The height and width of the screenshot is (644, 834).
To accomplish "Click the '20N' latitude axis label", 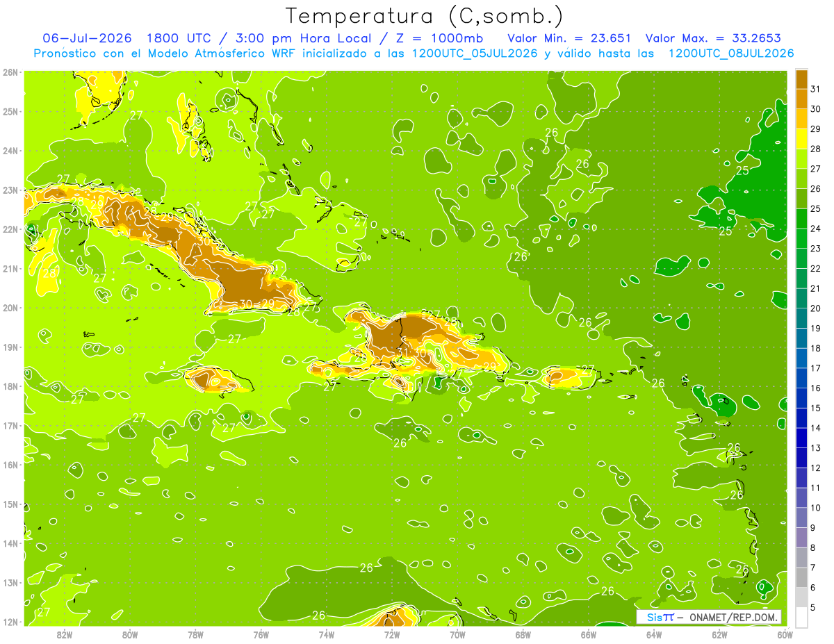I will click(x=10, y=308).
